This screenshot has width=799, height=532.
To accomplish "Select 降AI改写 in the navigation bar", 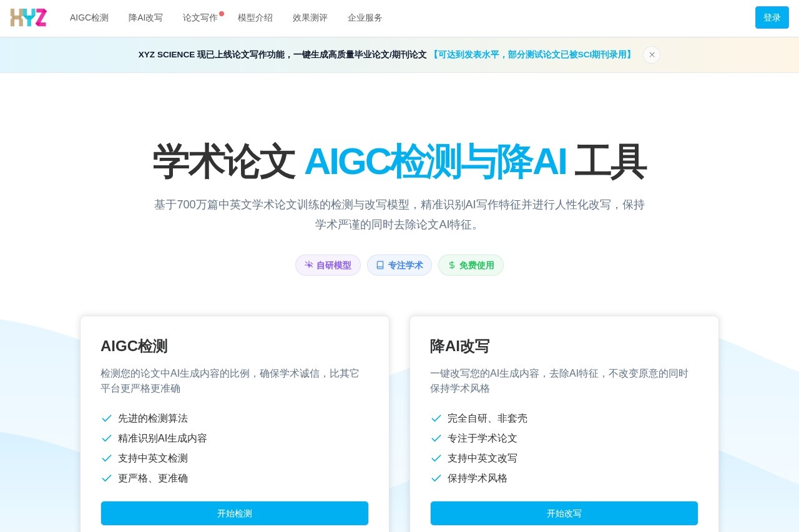I will point(145,17).
